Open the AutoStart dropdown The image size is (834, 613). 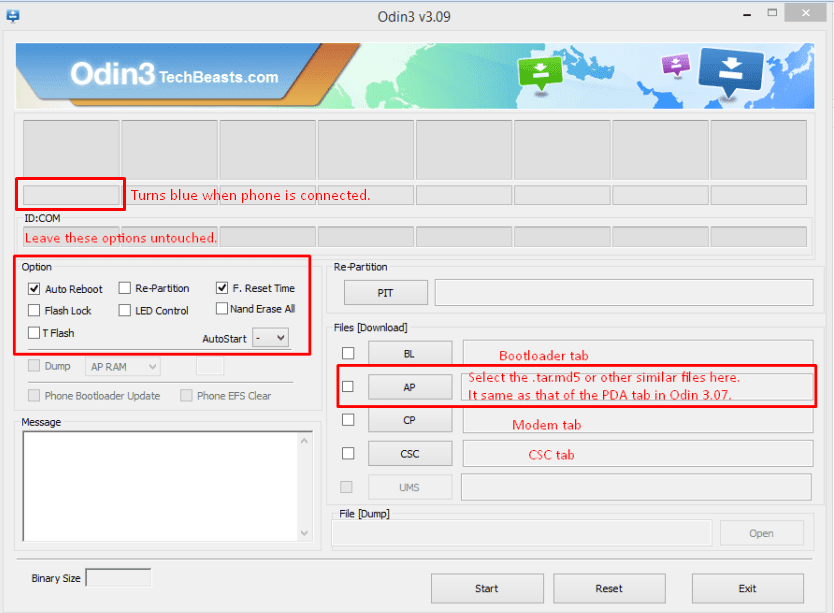(271, 338)
